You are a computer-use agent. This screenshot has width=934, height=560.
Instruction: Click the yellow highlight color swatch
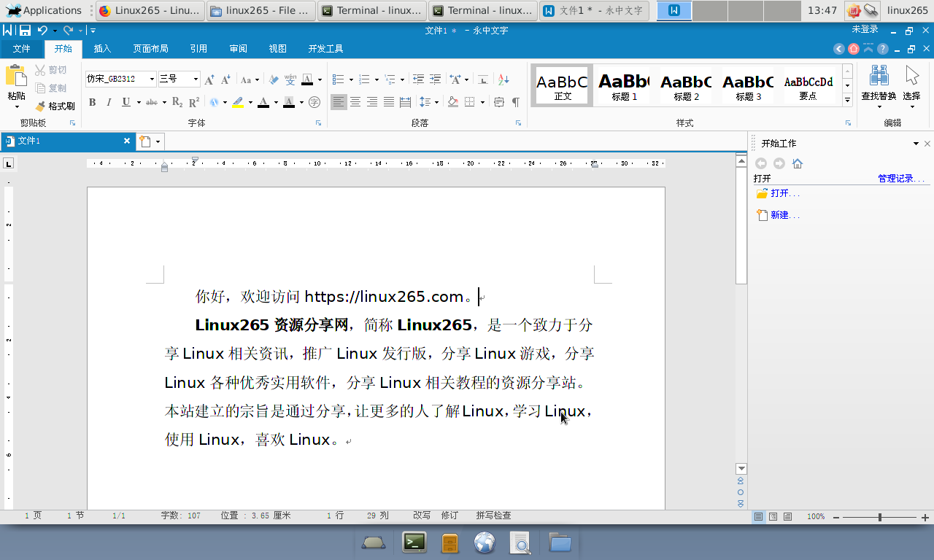pos(238,103)
